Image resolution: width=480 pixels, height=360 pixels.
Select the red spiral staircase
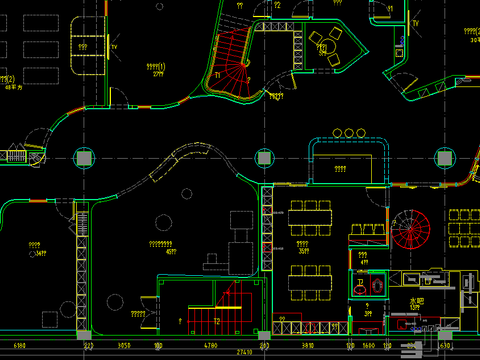(x=410, y=229)
